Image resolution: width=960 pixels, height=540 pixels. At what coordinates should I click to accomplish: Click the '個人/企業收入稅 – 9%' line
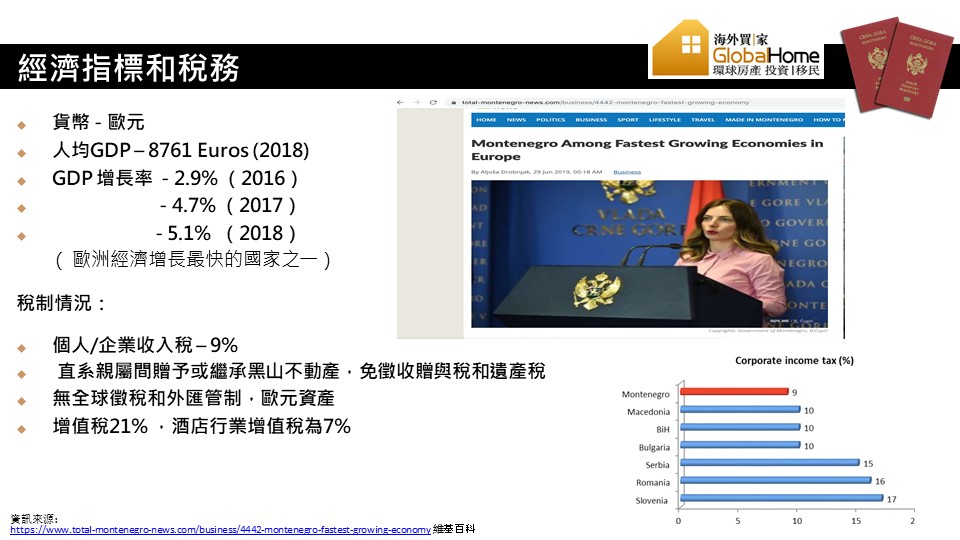[x=145, y=345]
